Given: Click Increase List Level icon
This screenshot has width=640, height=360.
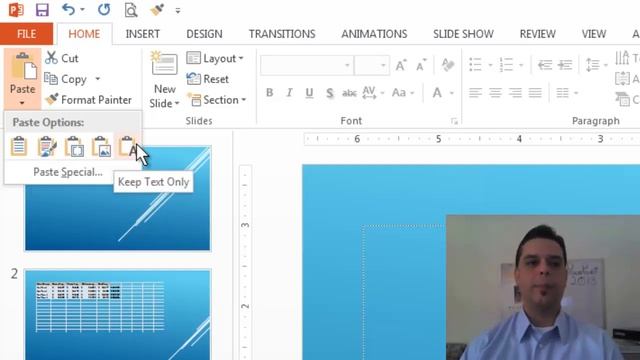Looking at the screenshot, I should pos(565,64).
